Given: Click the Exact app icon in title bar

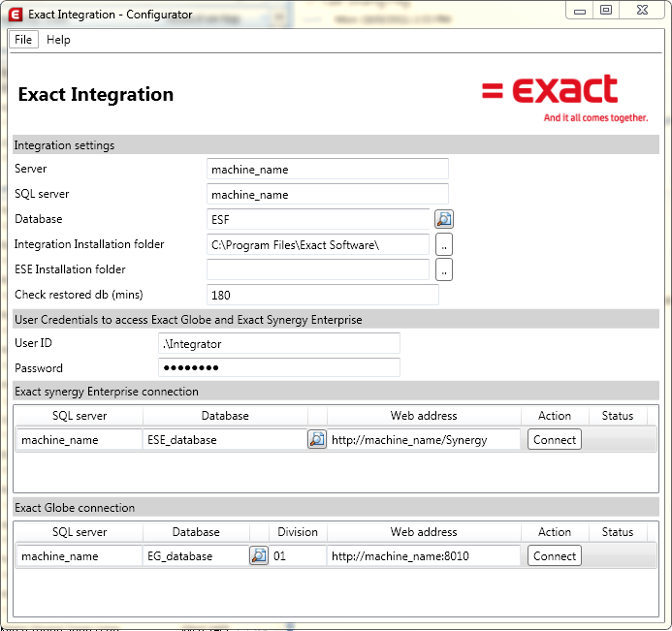Looking at the screenshot, I should point(16,15).
